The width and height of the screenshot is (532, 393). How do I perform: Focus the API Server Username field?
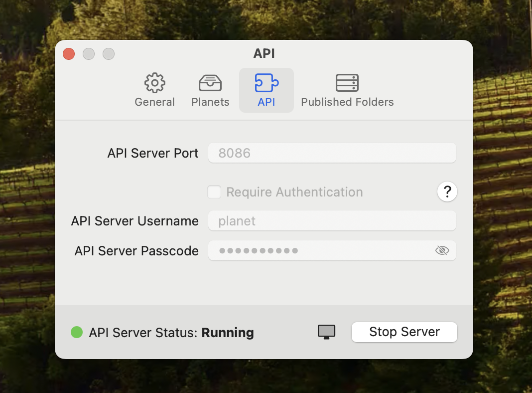pyautogui.click(x=332, y=220)
